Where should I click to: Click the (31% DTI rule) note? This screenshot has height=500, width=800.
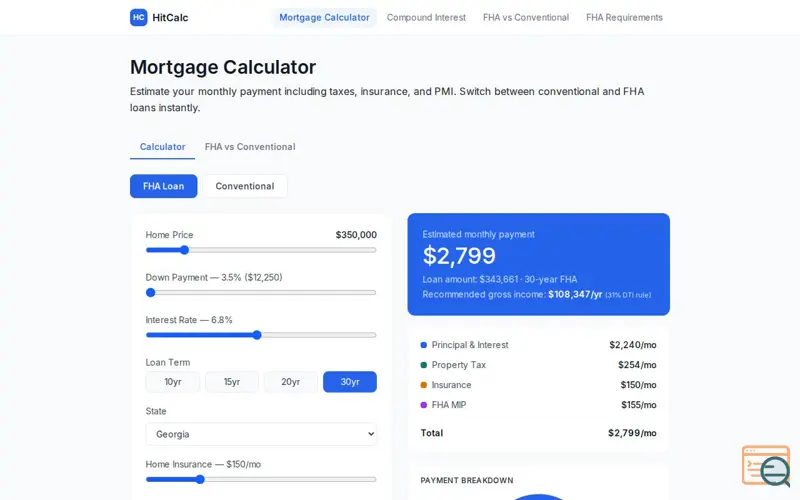tap(628, 295)
